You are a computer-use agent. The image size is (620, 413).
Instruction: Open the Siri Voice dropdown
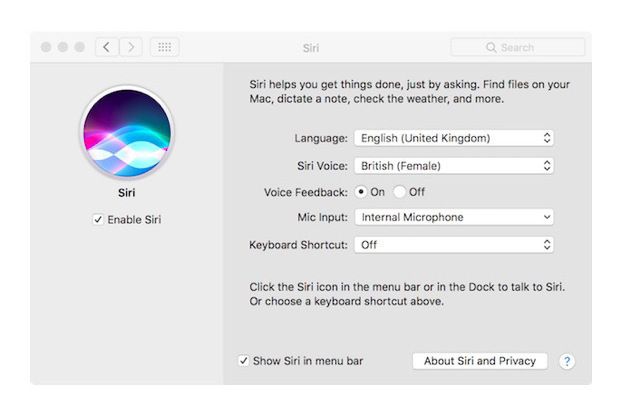453,165
